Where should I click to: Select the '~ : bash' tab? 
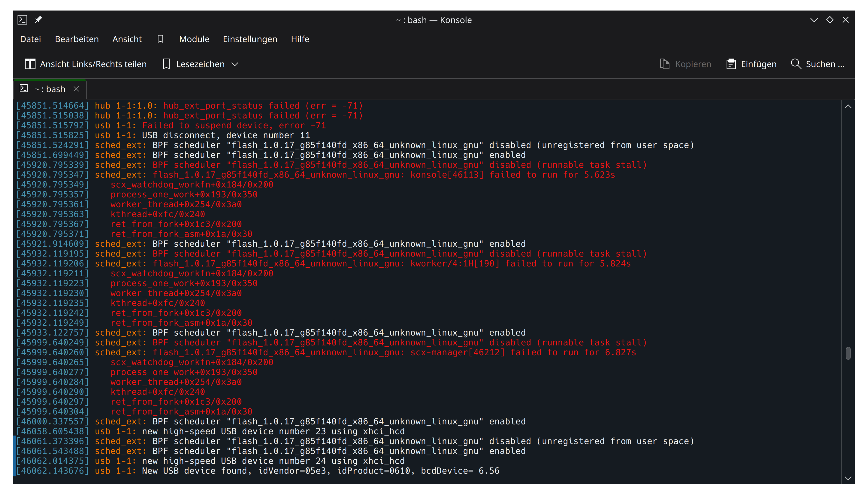(50, 89)
